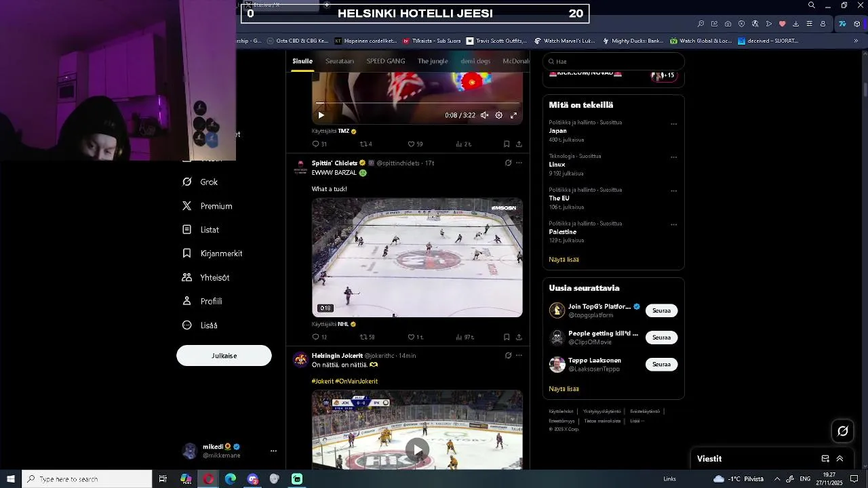
Task: Expand the Viestit messages panel
Action: [840, 459]
